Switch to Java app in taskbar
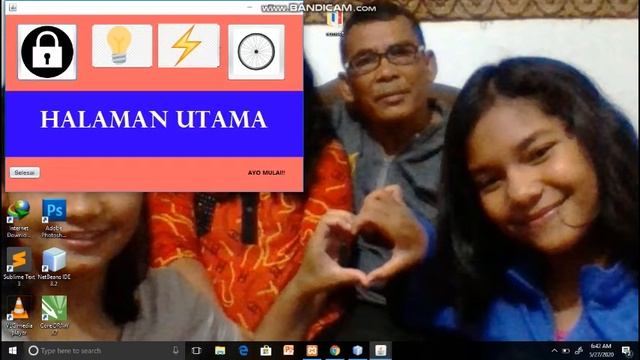 (x=381, y=351)
